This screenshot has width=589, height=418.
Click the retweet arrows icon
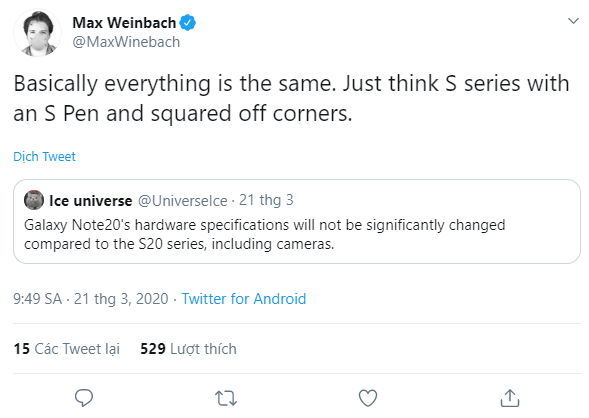(226, 398)
